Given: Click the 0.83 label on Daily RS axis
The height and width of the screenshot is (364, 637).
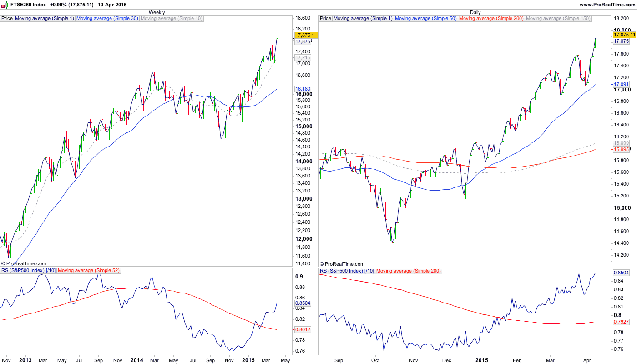Looking at the screenshot, I should 619,290.
